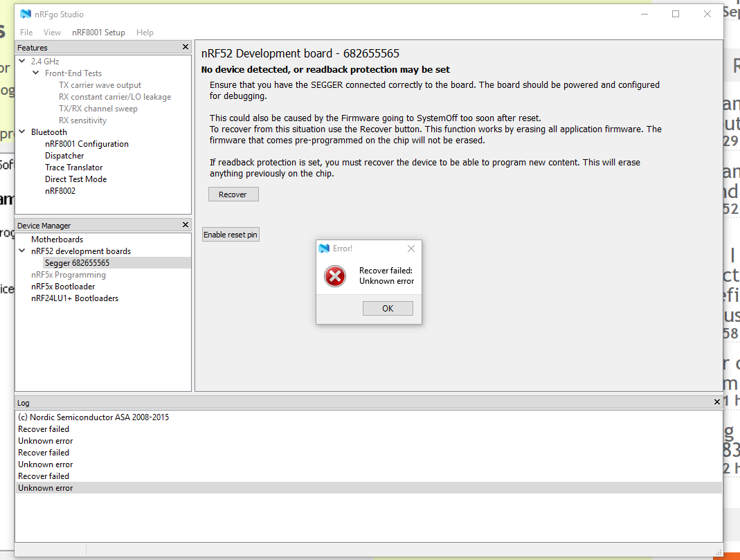Collapse nRF52 development boards node

22,251
